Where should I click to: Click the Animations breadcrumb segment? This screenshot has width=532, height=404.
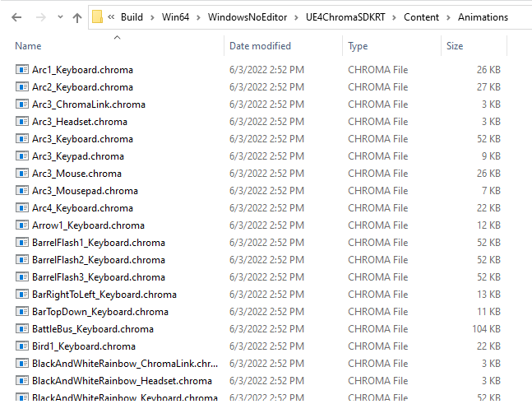(483, 17)
